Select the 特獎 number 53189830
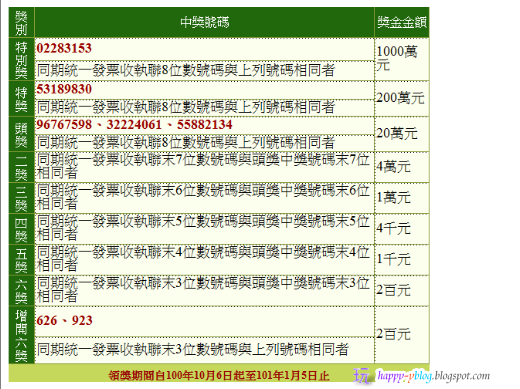 pyautogui.click(x=64, y=89)
